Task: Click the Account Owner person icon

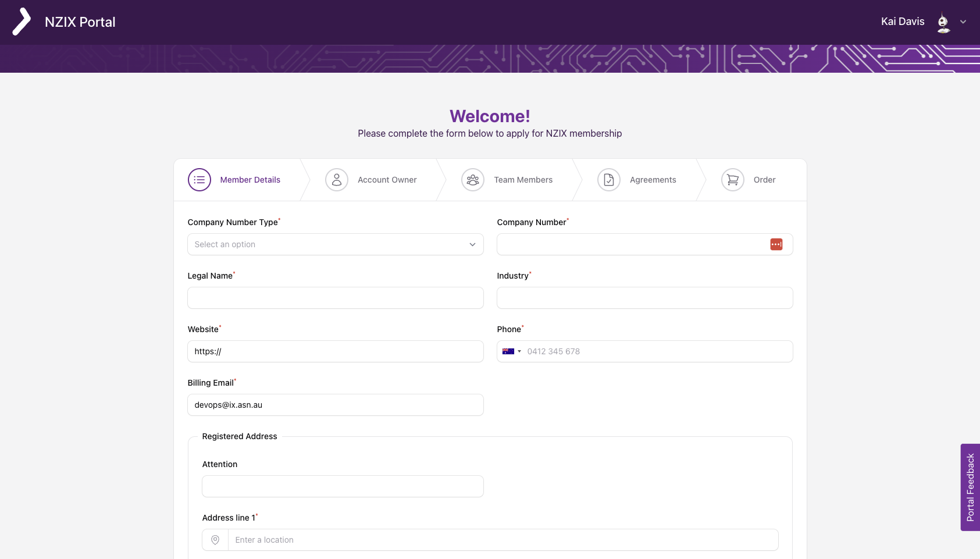Action: (337, 180)
